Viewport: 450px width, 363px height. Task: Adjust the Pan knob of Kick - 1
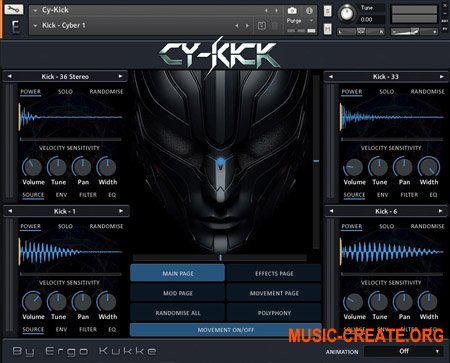(82, 302)
